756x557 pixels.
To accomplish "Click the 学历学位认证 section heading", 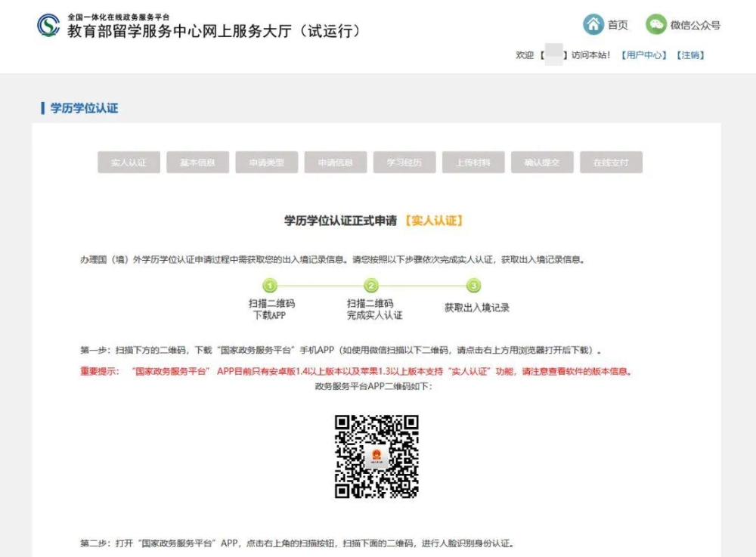I will pyautogui.click(x=84, y=108).
